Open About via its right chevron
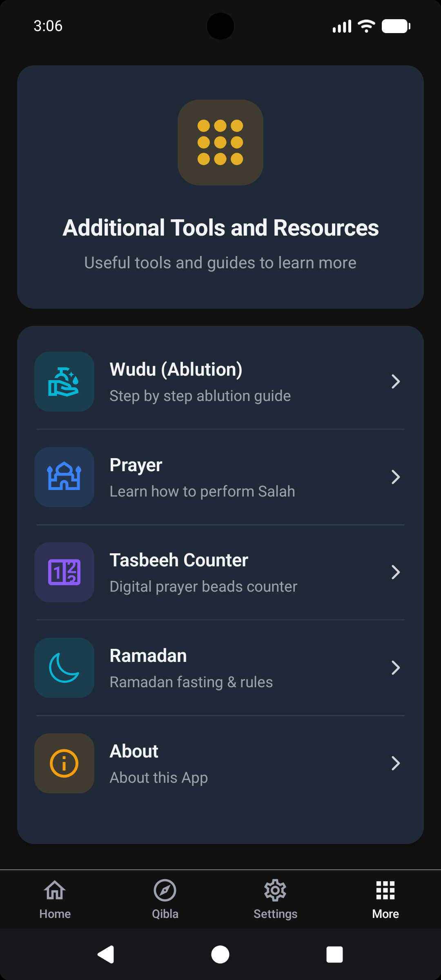Viewport: 441px width, 980px height. [395, 763]
